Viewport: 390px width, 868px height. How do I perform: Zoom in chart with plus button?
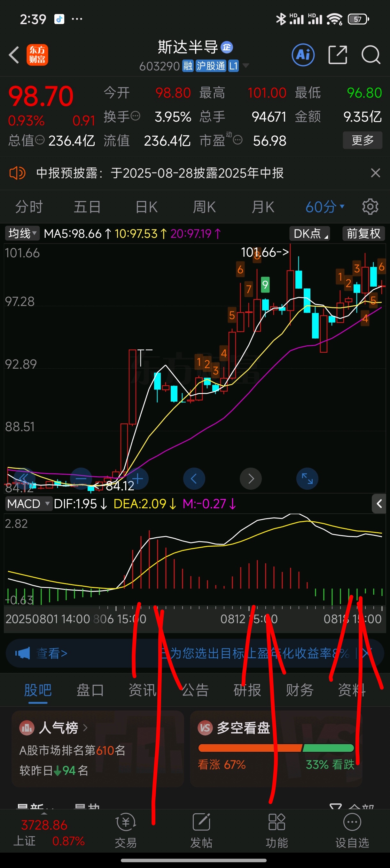(x=138, y=478)
